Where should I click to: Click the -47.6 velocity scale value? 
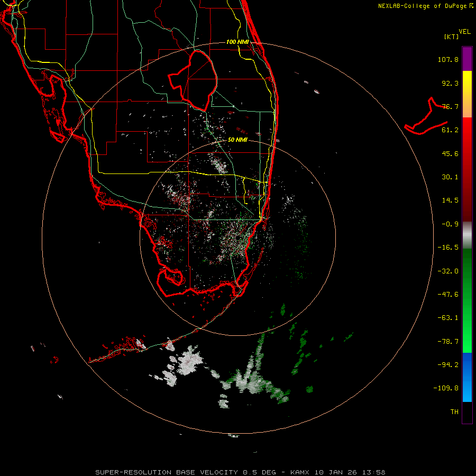point(448,295)
